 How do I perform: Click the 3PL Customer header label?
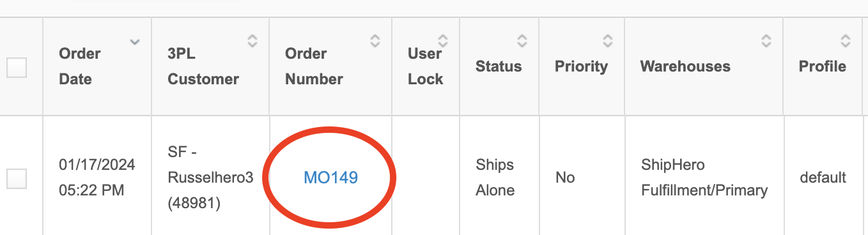pyautogui.click(x=203, y=66)
